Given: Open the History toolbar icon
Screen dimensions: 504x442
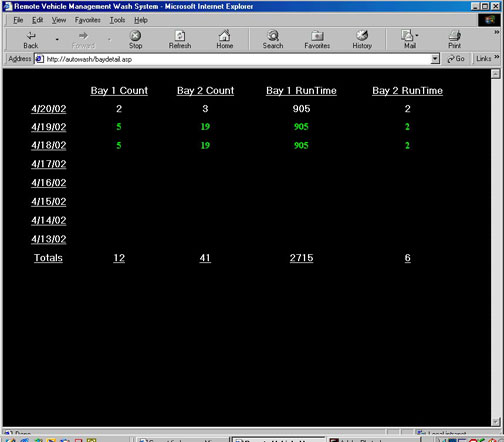Looking at the screenshot, I should [x=362, y=35].
